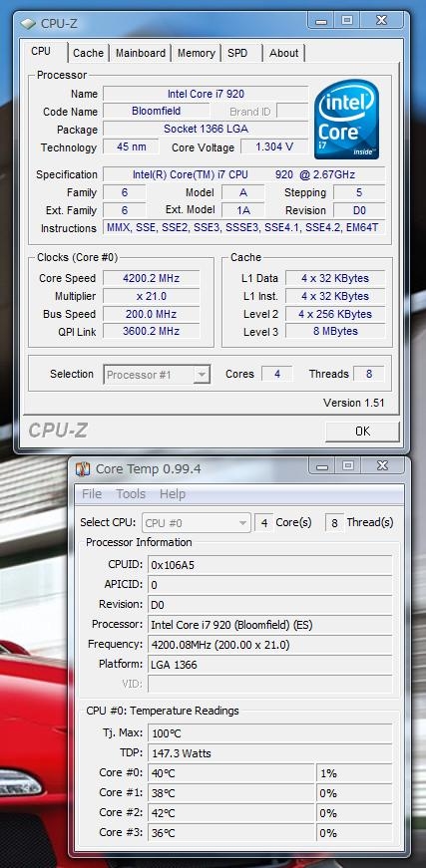
Task: Click the Core Speed value field
Action: 152,278
